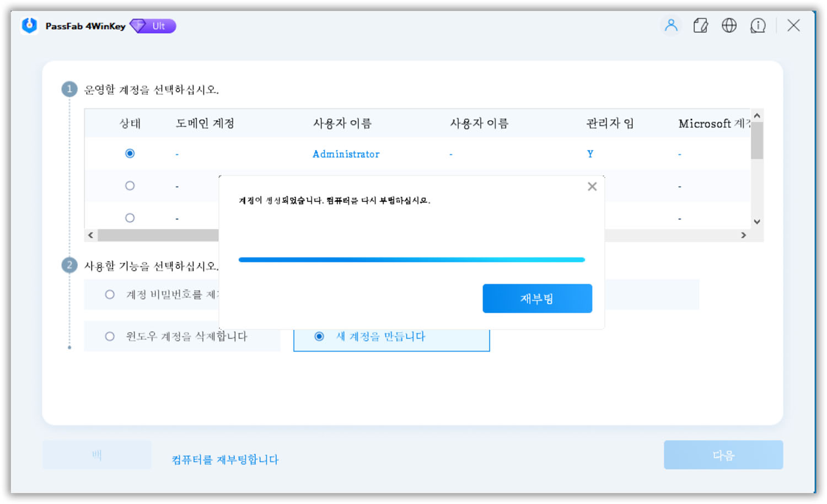Screen dimensions: 827x504
Task: Click the up arrow of the vertical scrollbar
Action: [x=757, y=115]
